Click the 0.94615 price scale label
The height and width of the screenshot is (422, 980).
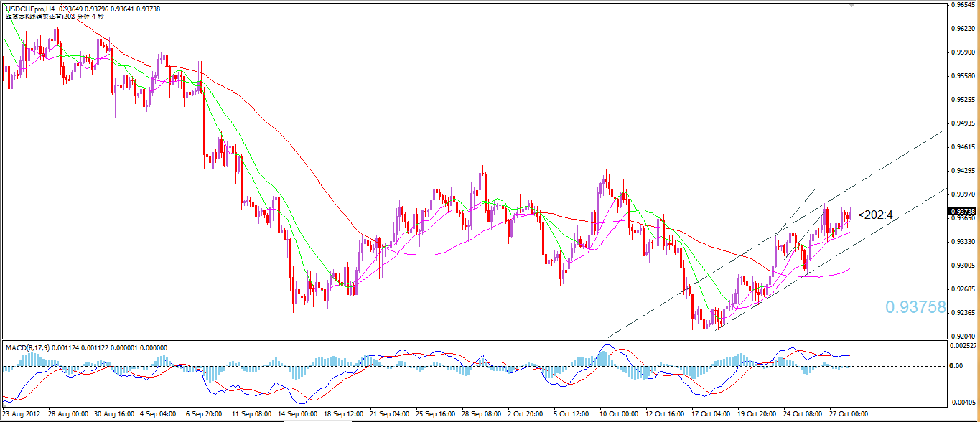pos(962,147)
